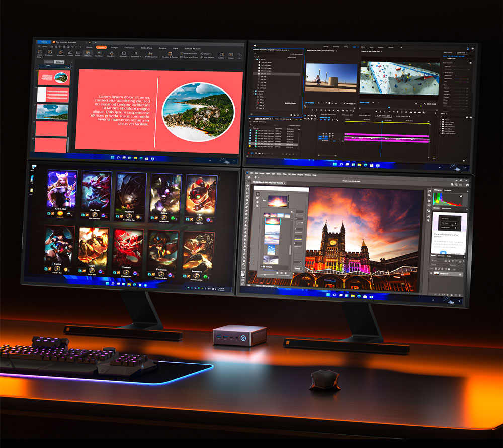Image resolution: width=503 pixels, height=448 pixels.
Task: Select Zoom tool inside sky replacement dialog
Action: (257, 206)
